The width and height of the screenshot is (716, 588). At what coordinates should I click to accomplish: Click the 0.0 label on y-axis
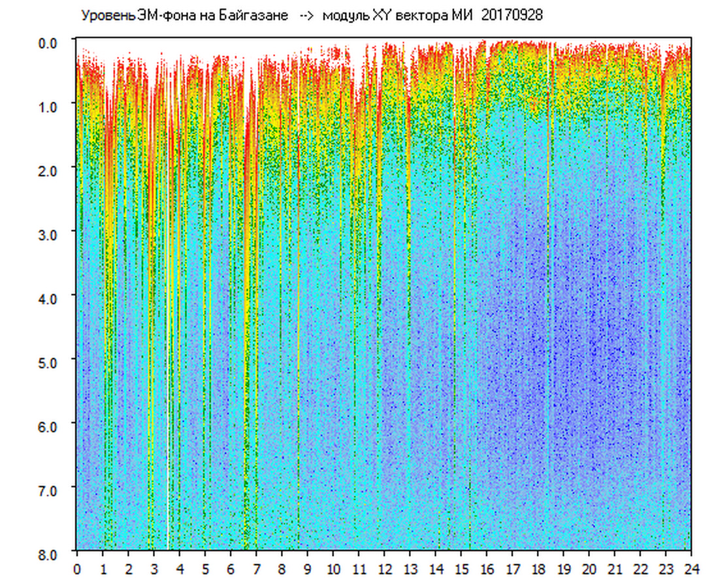(x=49, y=42)
